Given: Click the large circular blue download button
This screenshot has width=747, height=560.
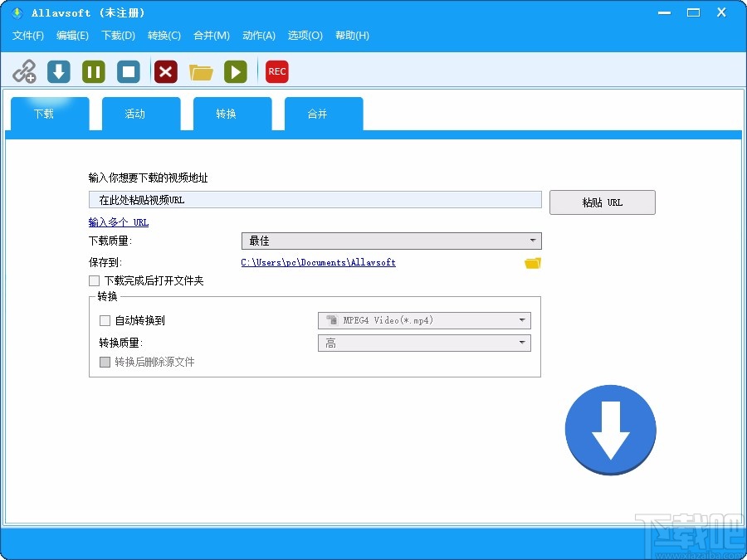Looking at the screenshot, I should pyautogui.click(x=611, y=429).
